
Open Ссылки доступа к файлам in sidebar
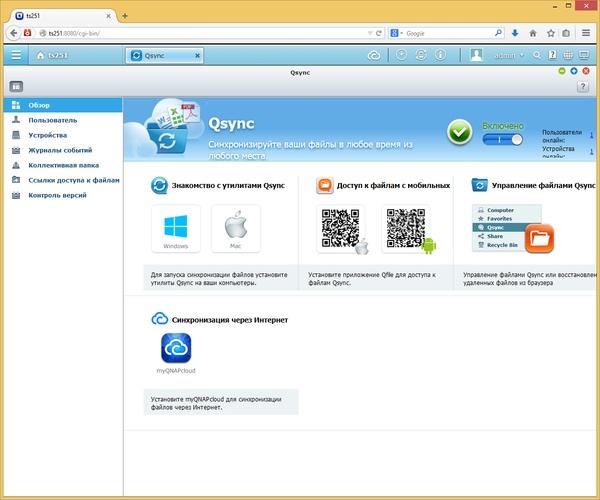(63, 180)
